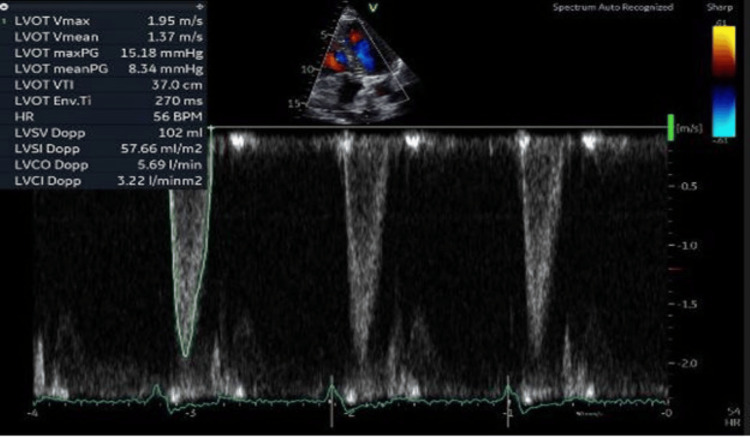Click the red marker on velocity scale

click(676, 269)
